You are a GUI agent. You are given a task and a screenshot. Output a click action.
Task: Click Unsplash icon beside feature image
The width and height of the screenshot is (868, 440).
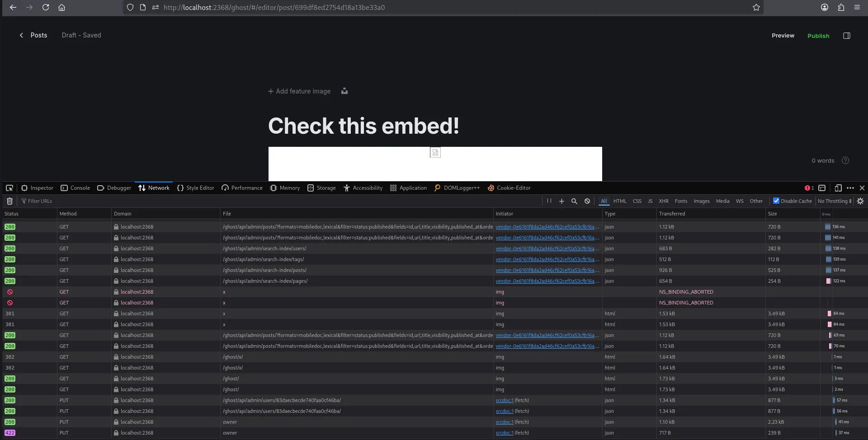pos(344,91)
